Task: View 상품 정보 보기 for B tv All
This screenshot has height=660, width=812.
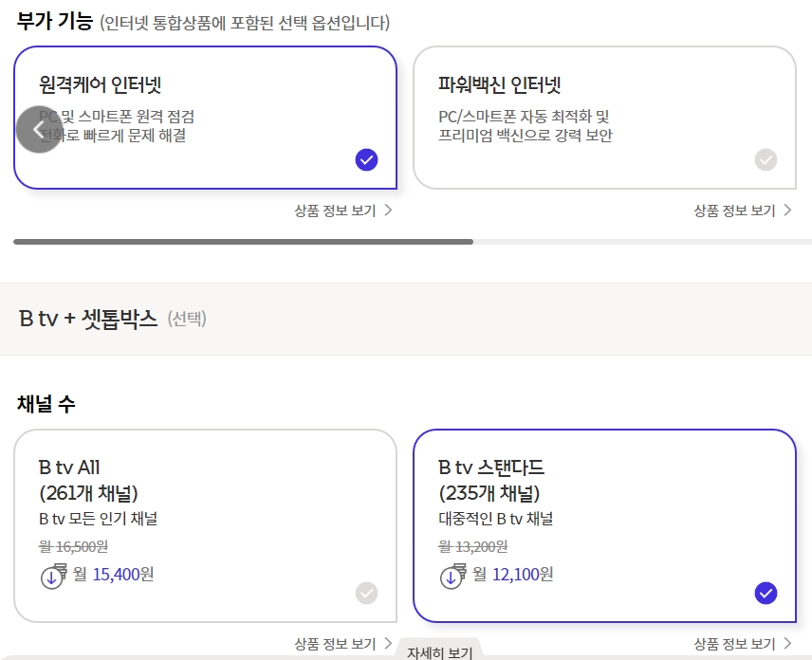Action: [x=343, y=644]
